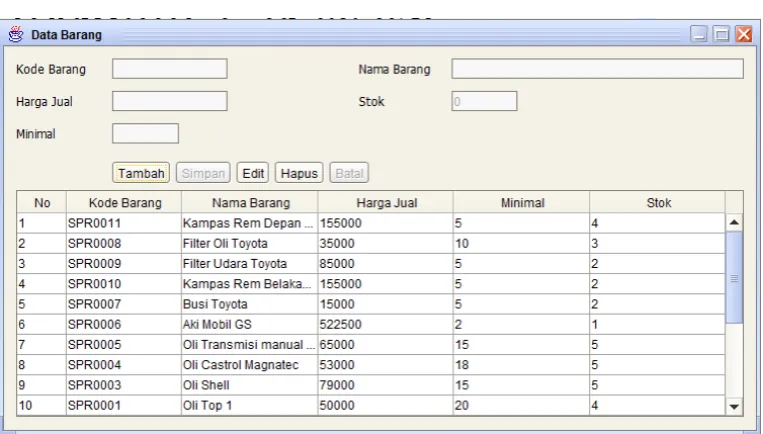Close the Data Barang window

744,34
